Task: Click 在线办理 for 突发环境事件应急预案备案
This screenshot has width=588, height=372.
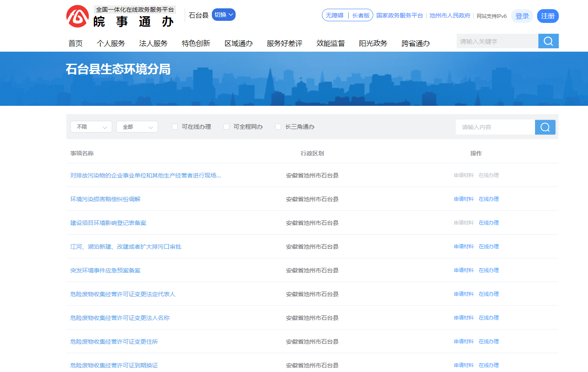Action: point(488,270)
